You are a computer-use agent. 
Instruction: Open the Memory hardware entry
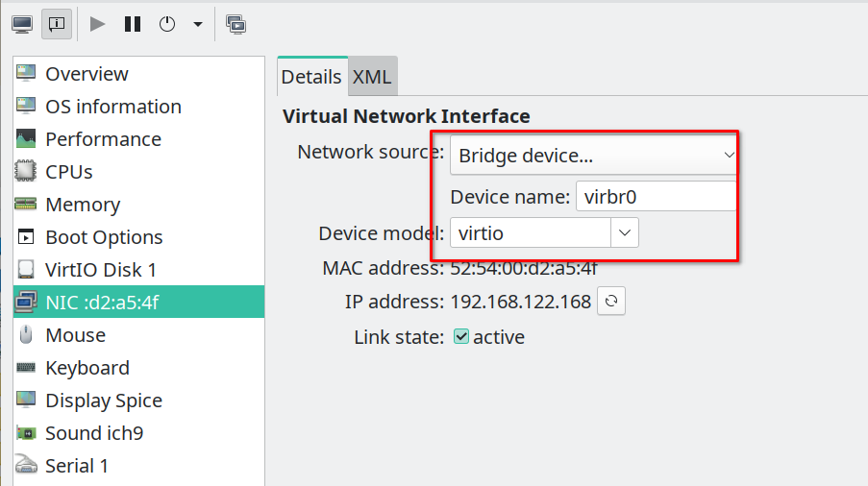[x=83, y=205]
